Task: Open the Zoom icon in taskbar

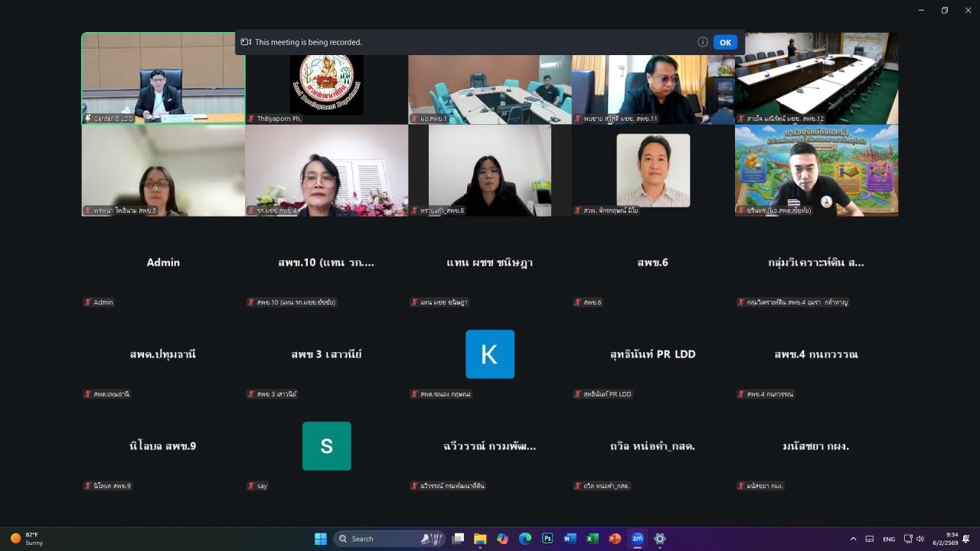Action: click(637, 539)
